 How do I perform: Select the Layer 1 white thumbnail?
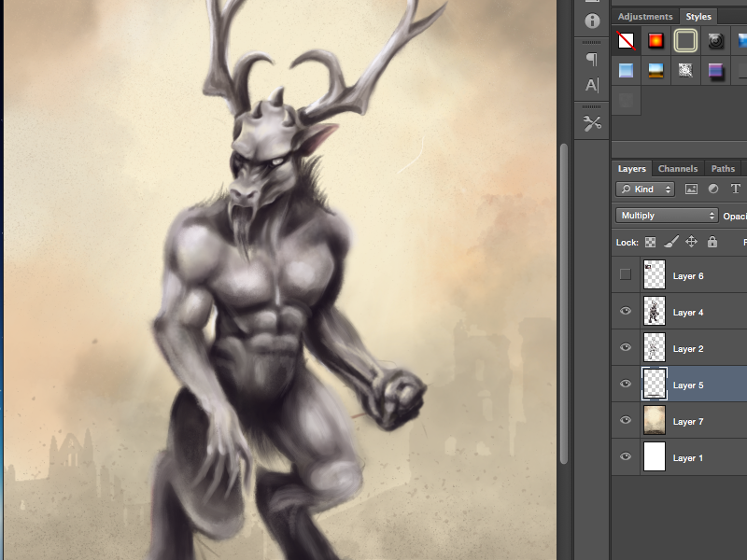coord(655,457)
